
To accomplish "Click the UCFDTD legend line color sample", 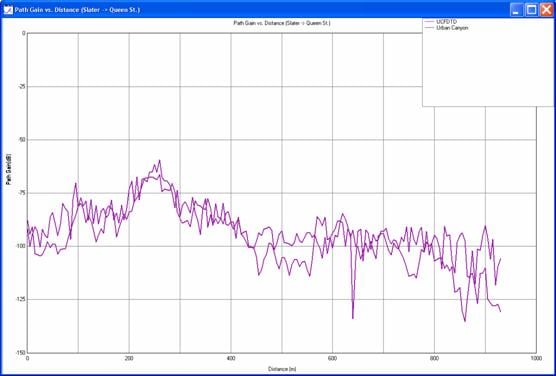I will (429, 22).
